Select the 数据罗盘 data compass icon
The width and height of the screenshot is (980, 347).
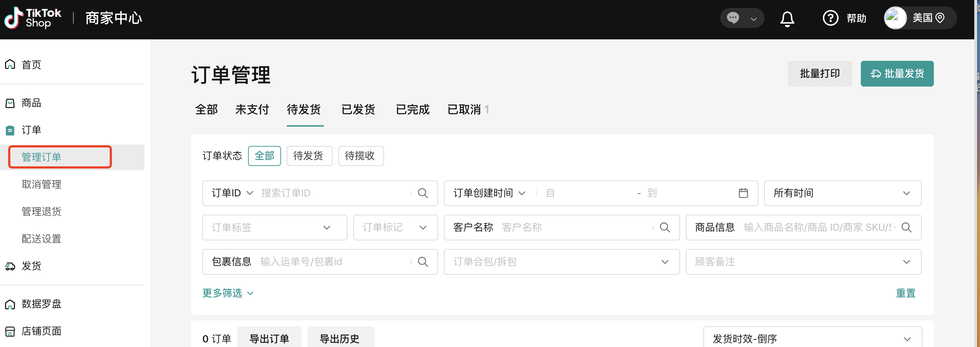click(x=10, y=304)
